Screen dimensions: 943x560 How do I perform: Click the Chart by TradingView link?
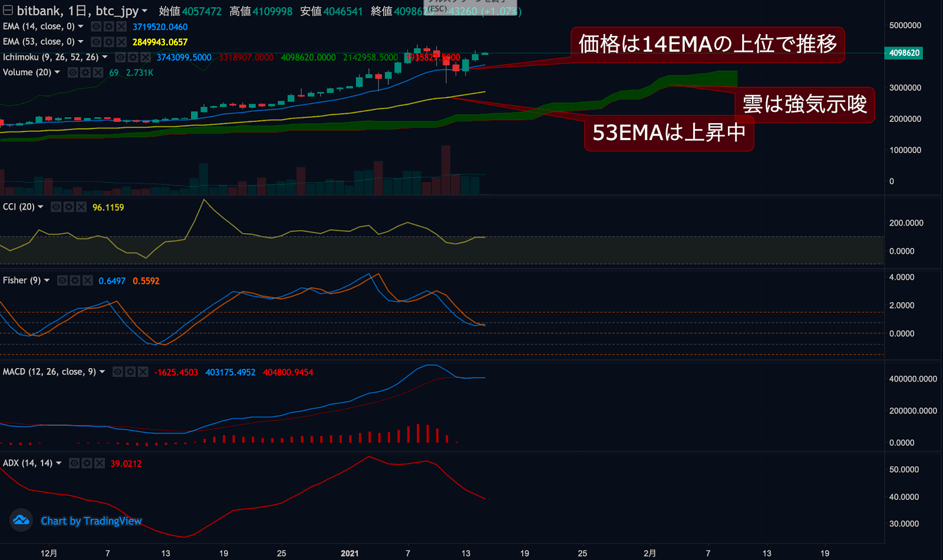coord(91,521)
